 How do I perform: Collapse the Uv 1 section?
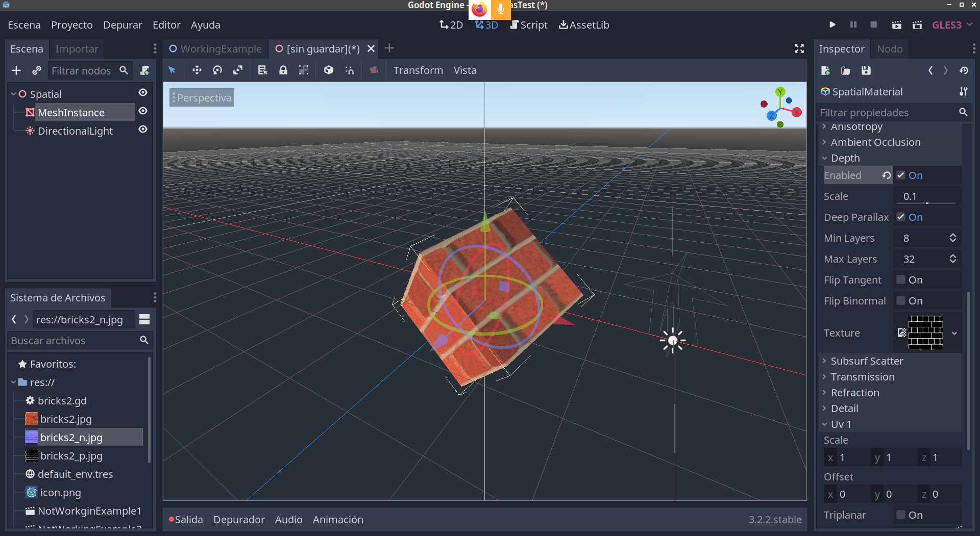[x=890, y=424]
